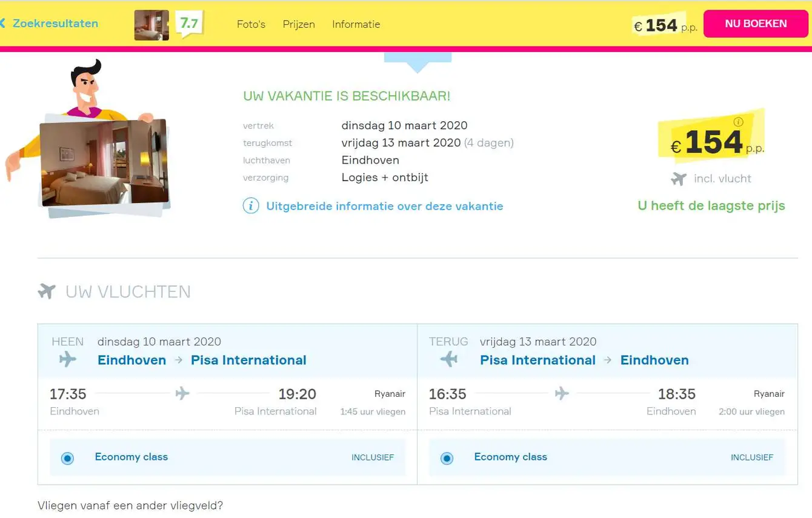Click the NU BOEKEN button
The image size is (812, 518).
tap(756, 24)
